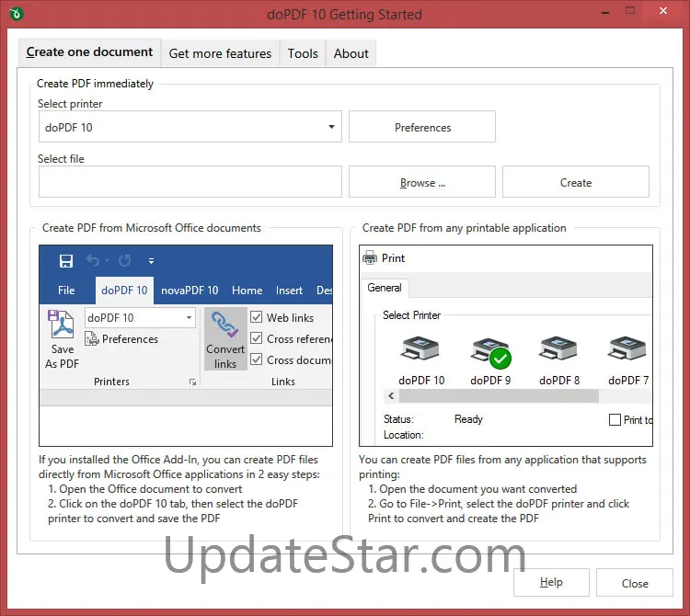
Task: Click the Ready status text
Action: pyautogui.click(x=468, y=419)
